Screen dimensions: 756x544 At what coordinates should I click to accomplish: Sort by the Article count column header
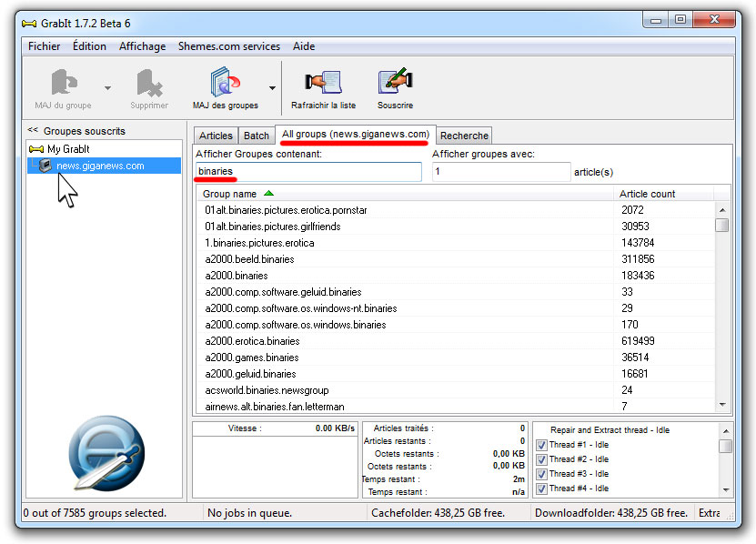tap(663, 194)
